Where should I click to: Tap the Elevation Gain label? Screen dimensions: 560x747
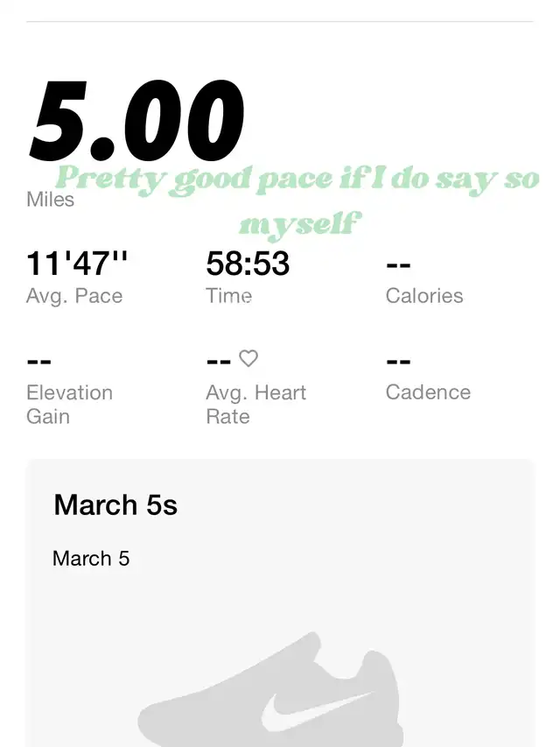[x=69, y=405]
